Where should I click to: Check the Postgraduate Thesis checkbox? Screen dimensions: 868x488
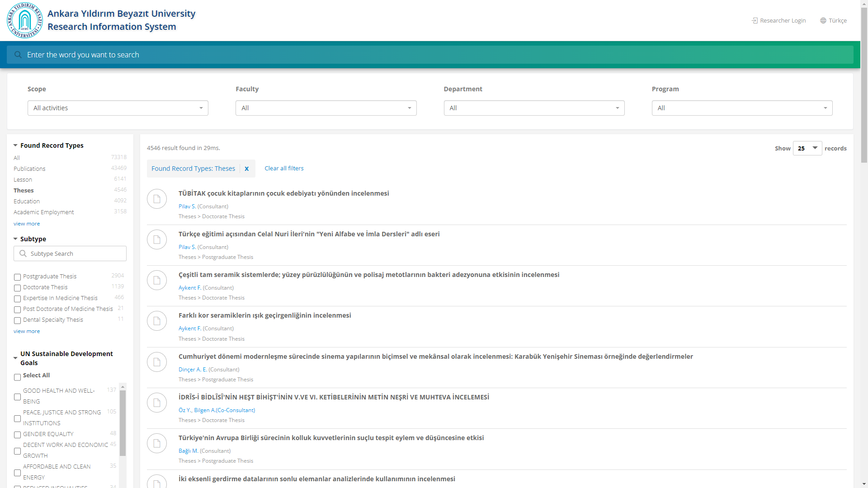17,277
